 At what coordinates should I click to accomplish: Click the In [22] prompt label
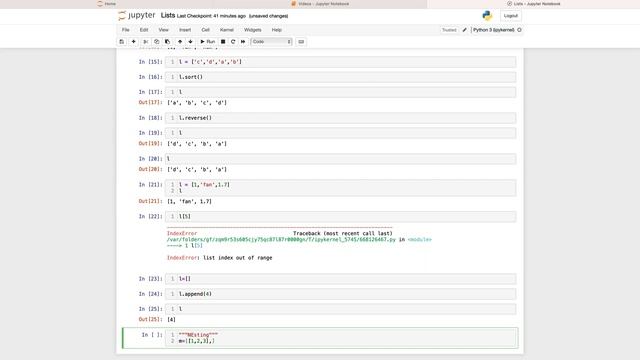150,216
